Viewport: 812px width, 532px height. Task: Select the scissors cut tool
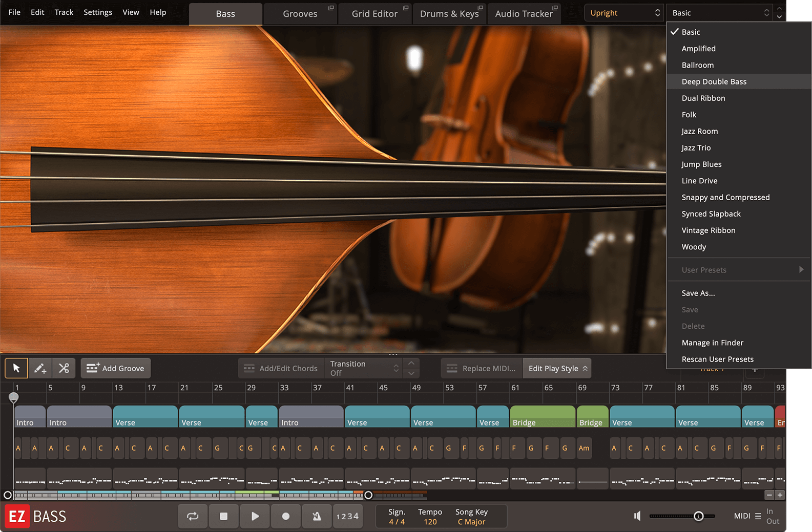(x=64, y=368)
